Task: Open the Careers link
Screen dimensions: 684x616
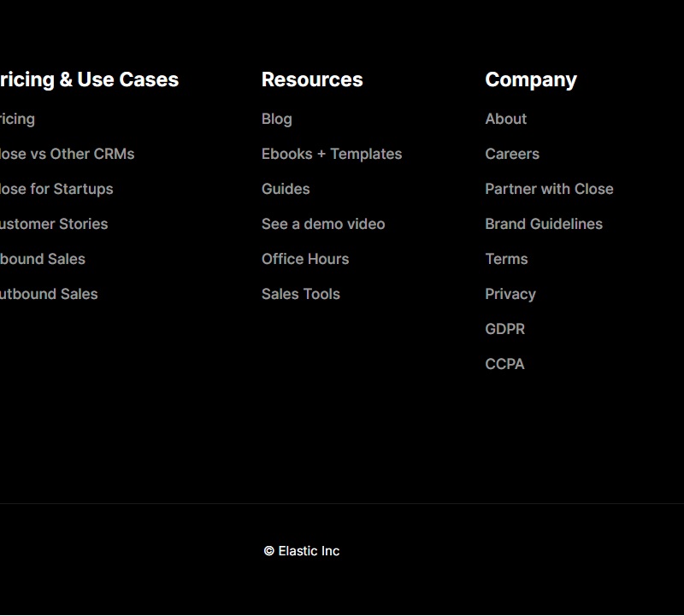Action: [512, 154]
